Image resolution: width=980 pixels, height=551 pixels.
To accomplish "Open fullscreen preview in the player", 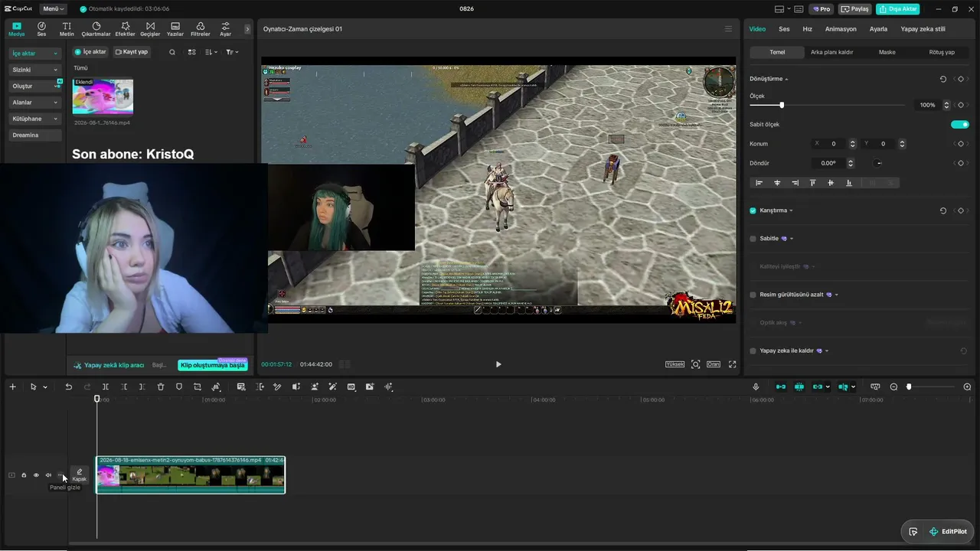I will tap(732, 364).
